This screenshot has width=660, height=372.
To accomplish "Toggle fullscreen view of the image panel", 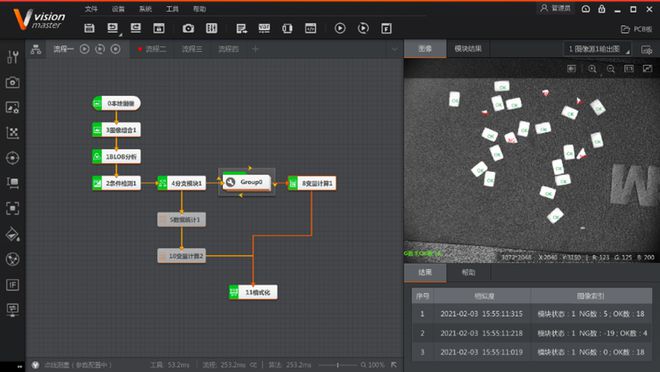I will (x=647, y=69).
